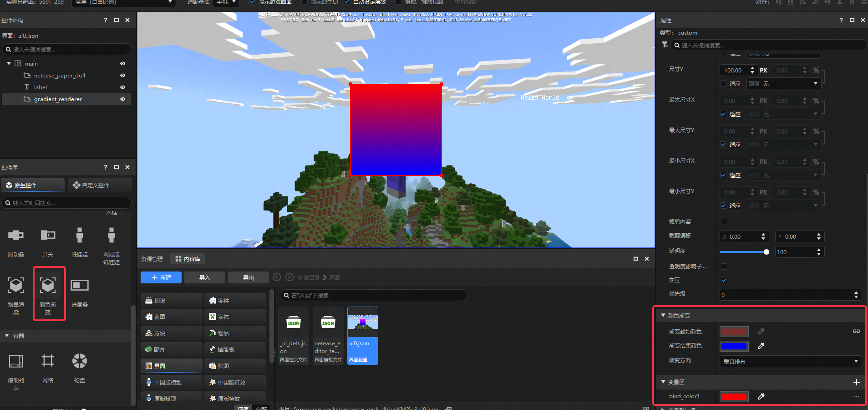Open the 渐变方向 dropdown
This screenshot has height=410, width=868.
pyautogui.click(x=791, y=361)
